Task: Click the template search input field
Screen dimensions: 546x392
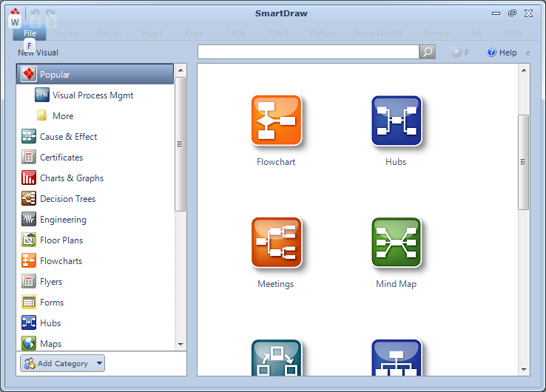Action: point(308,52)
